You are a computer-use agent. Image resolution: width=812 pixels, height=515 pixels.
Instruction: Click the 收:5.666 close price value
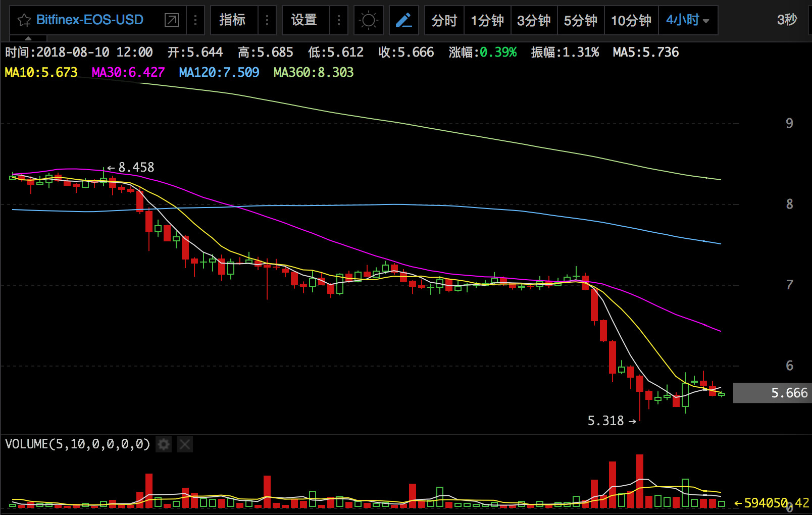406,52
